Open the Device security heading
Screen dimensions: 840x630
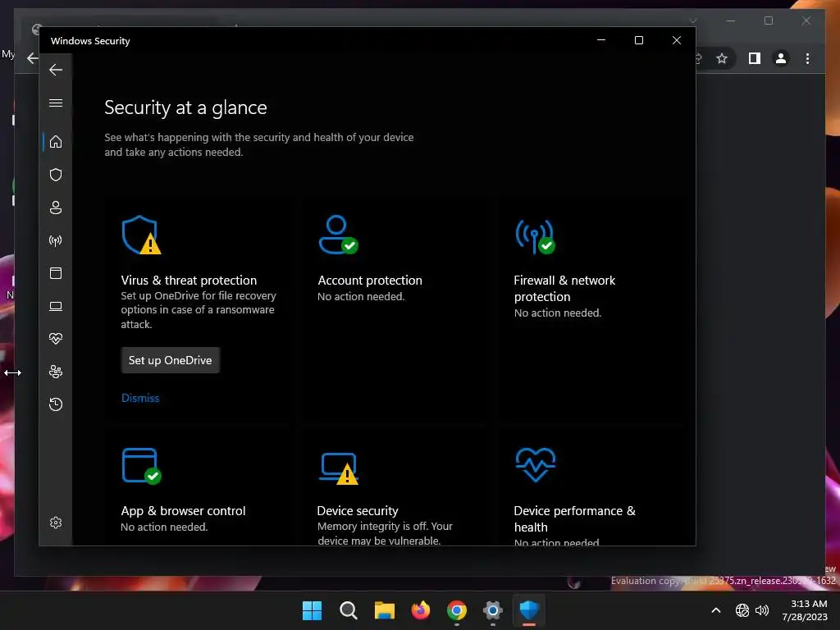358,511
